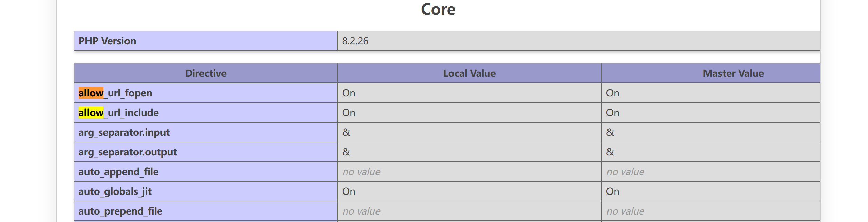Click the arg_separator.output directive
Screen dimensions: 868x222
point(128,152)
